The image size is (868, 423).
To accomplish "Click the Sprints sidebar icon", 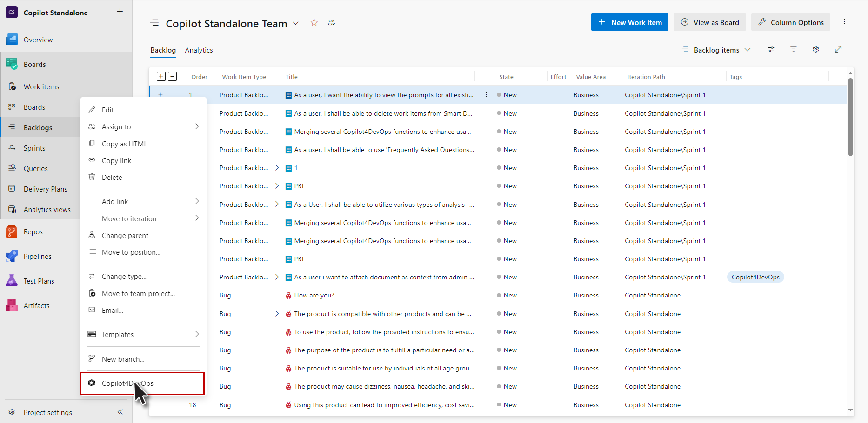I will click(x=12, y=148).
